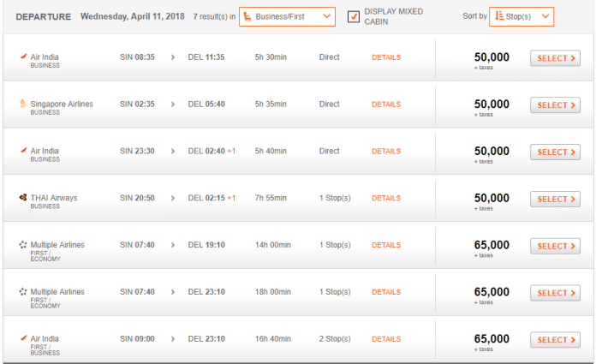Select the Singapore Airlines 02:35 flight
The width and height of the screenshot is (596, 364).
[555, 105]
